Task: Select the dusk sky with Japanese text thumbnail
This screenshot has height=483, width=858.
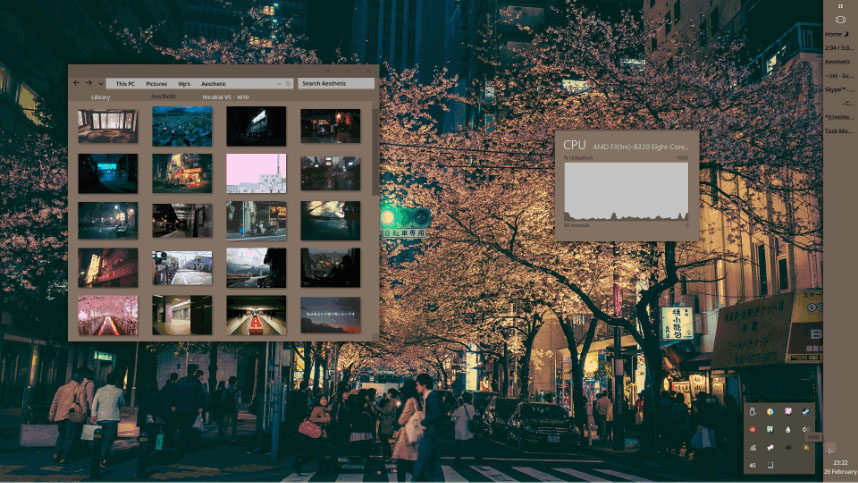Action: (331, 316)
